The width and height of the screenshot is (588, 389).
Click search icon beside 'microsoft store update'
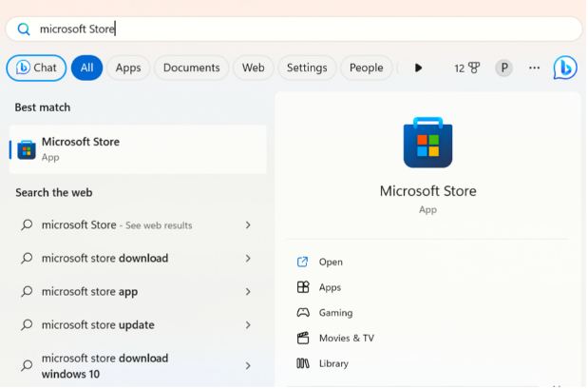point(27,324)
